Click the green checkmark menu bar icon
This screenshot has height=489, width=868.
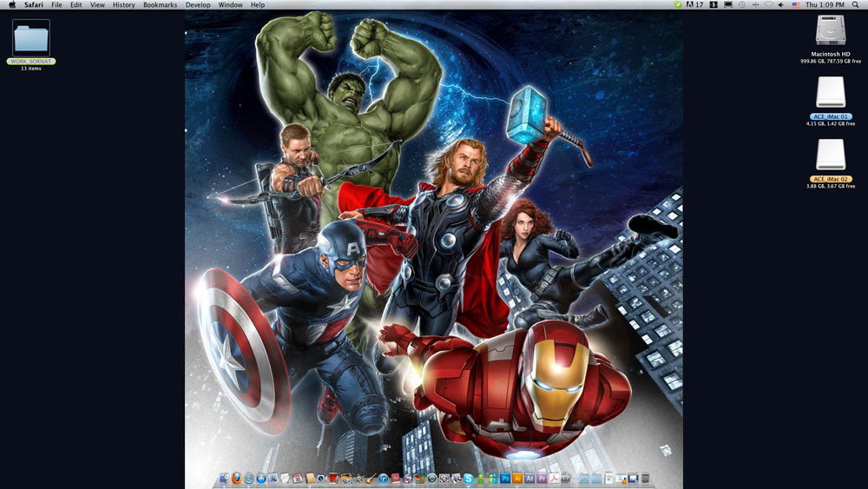tap(678, 4)
